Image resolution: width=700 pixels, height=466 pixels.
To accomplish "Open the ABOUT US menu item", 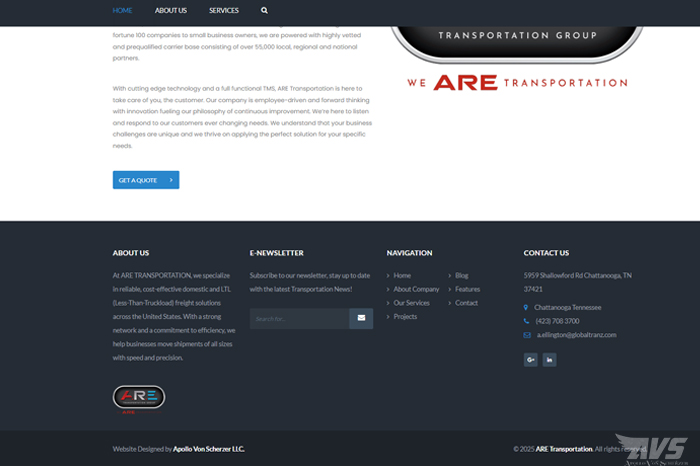I will 171,10.
